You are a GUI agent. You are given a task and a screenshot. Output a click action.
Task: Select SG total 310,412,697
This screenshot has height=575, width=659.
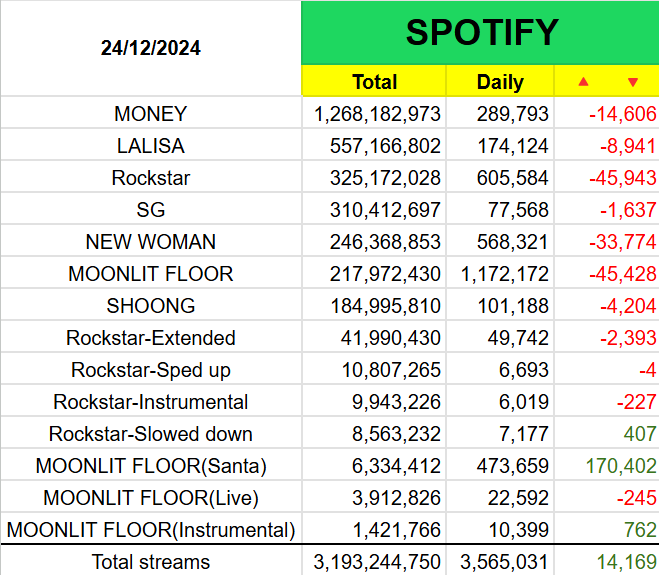click(374, 209)
